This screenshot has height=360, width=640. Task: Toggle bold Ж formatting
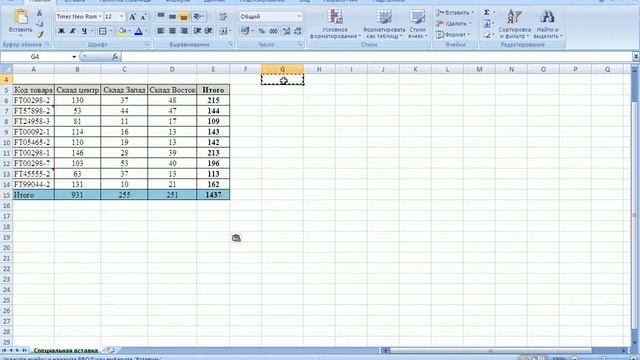(x=61, y=31)
